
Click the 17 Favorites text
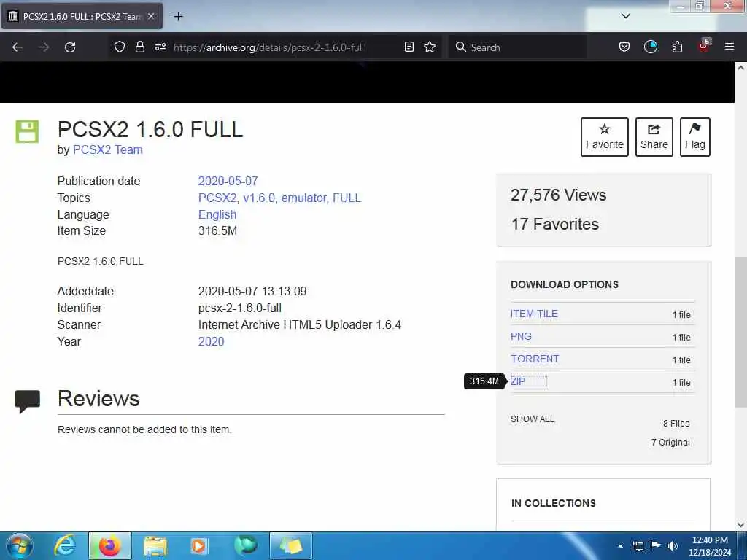[x=554, y=225]
